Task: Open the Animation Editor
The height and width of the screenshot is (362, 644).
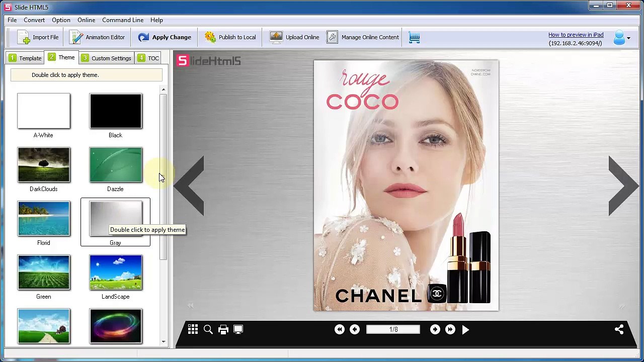Action: [x=97, y=37]
